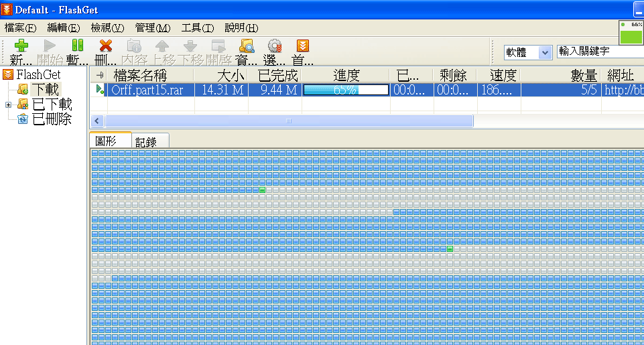The image size is (644, 345).
Task: Open options via the gear icon
Action: click(x=275, y=46)
